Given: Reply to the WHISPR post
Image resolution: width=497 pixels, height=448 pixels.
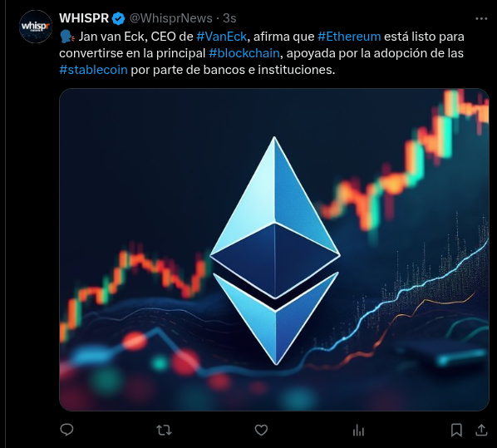Looking at the screenshot, I should coord(66,430).
